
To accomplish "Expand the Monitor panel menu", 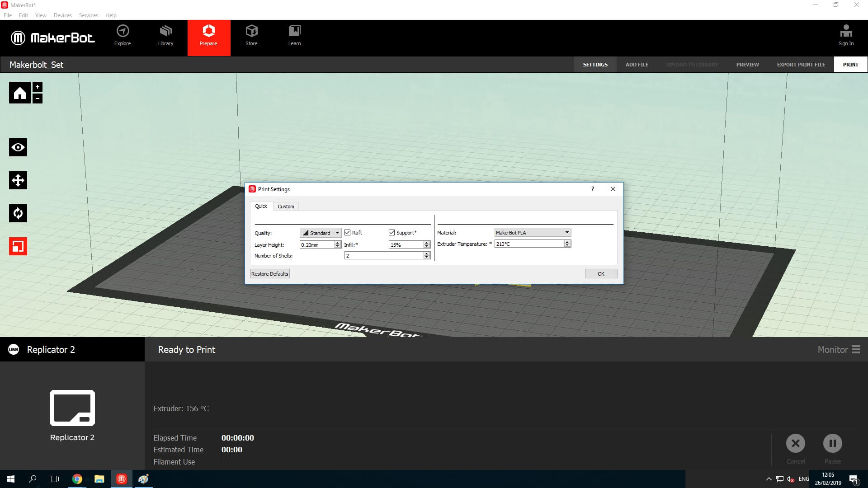I will coord(855,350).
